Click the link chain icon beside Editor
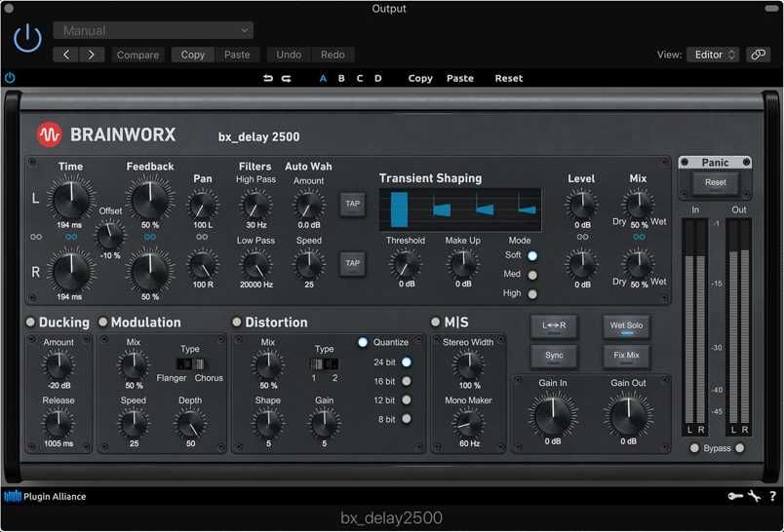Screen dimensions: 784x532 click(x=758, y=55)
